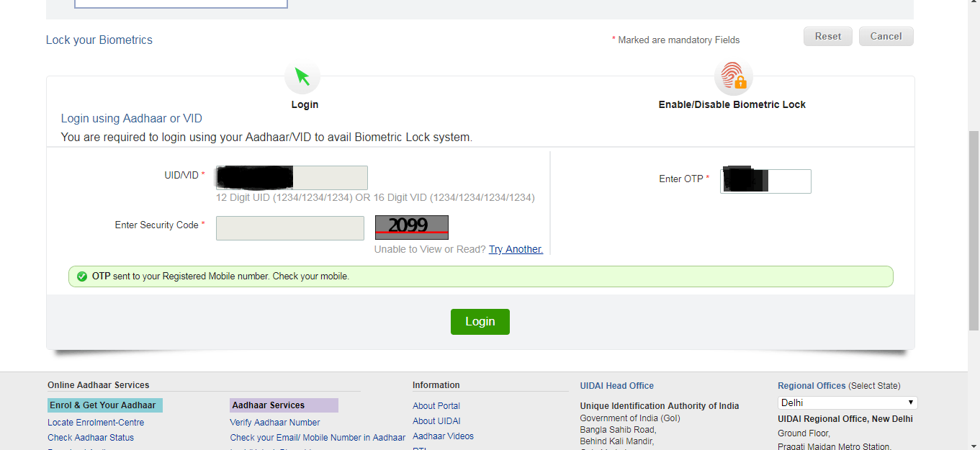Open the About Portal link

(436, 406)
